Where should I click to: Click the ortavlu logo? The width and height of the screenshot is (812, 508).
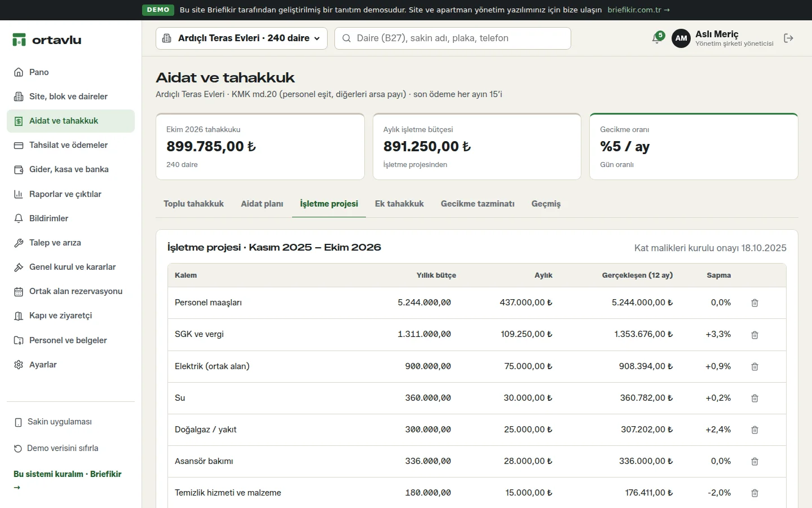point(47,40)
